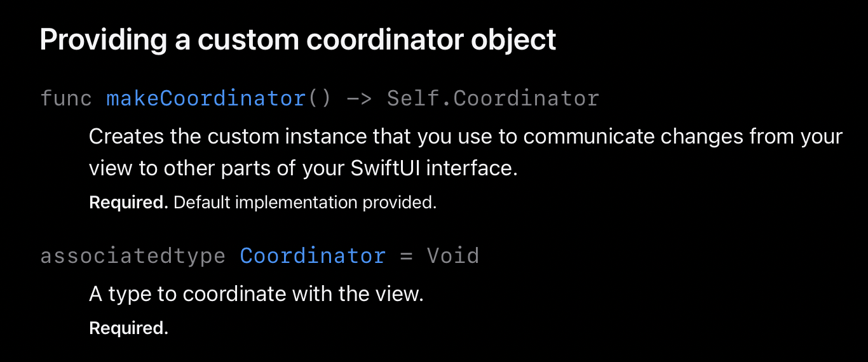Screen dimensions: 868x362
Task: Click the '=' sign before Void
Action: 405,256
